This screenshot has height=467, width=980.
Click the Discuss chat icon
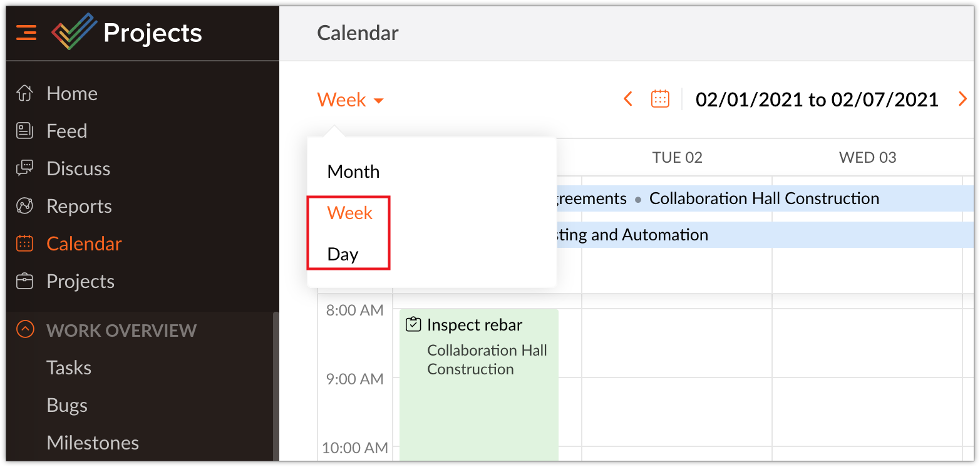[x=24, y=168]
